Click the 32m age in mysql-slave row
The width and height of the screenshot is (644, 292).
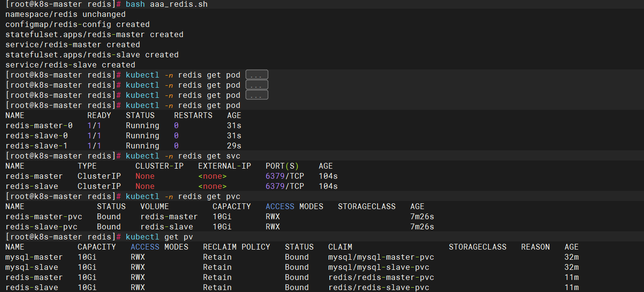click(x=572, y=267)
